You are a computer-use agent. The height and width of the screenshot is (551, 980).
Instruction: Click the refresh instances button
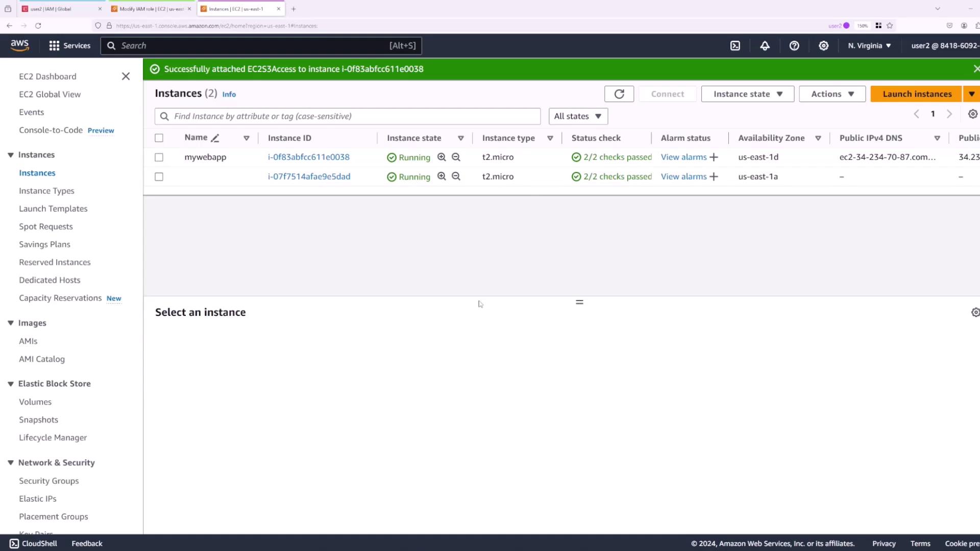[619, 94]
